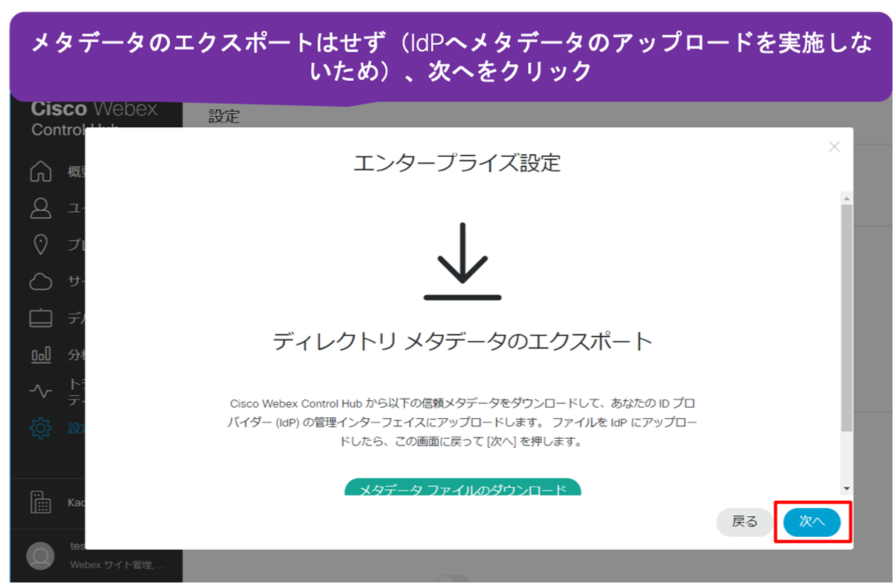Select the highlighted 設定 gear icon
This screenshot has height=588, width=896.
40,427
